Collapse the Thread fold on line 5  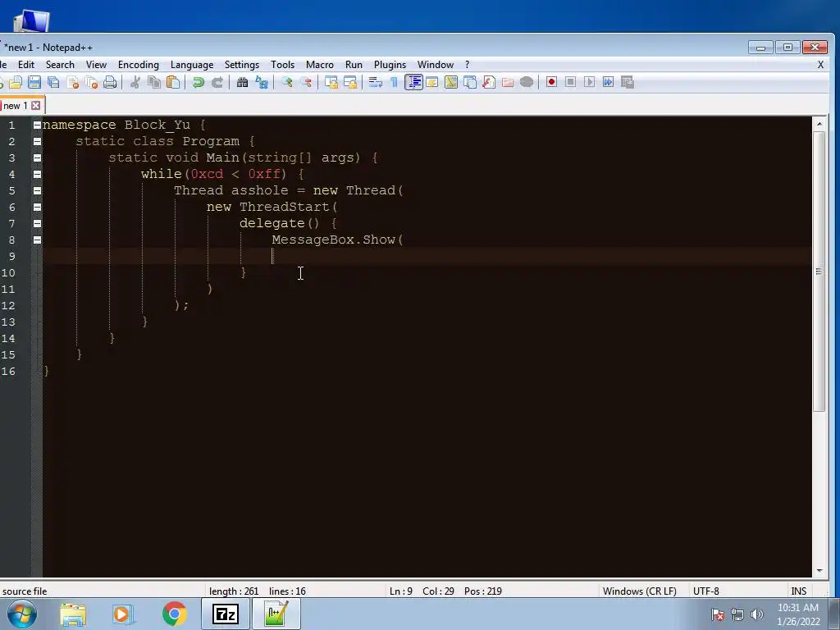point(37,190)
